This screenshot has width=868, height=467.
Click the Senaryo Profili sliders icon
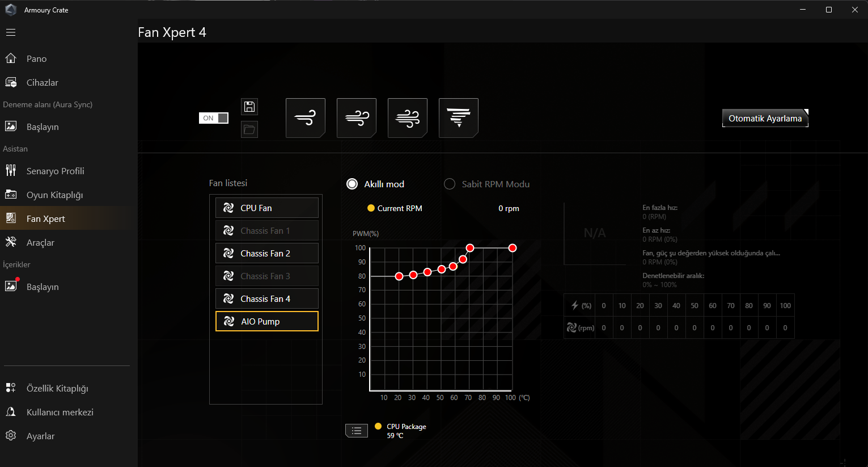(11, 171)
